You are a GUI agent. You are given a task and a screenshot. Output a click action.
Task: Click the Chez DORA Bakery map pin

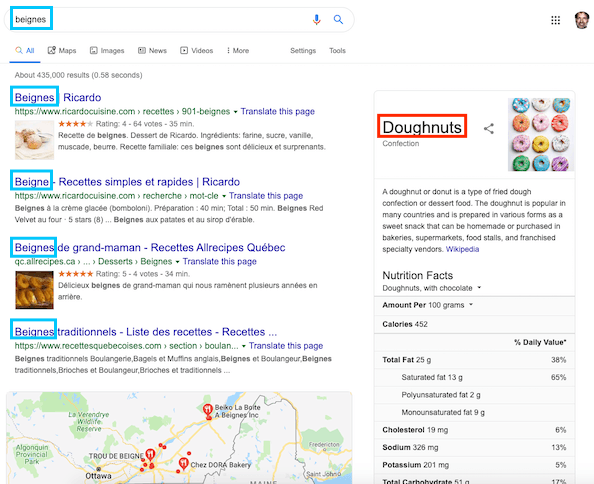[x=183, y=464]
